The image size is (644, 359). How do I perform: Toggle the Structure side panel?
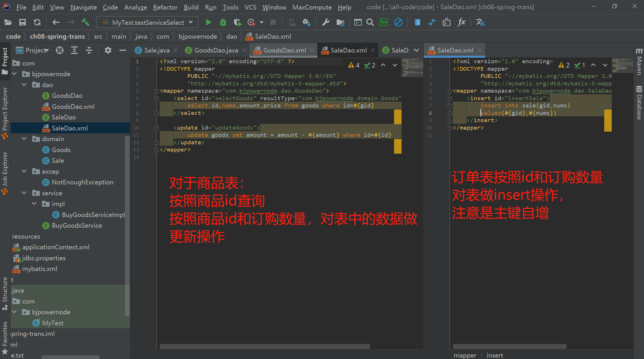click(5, 293)
